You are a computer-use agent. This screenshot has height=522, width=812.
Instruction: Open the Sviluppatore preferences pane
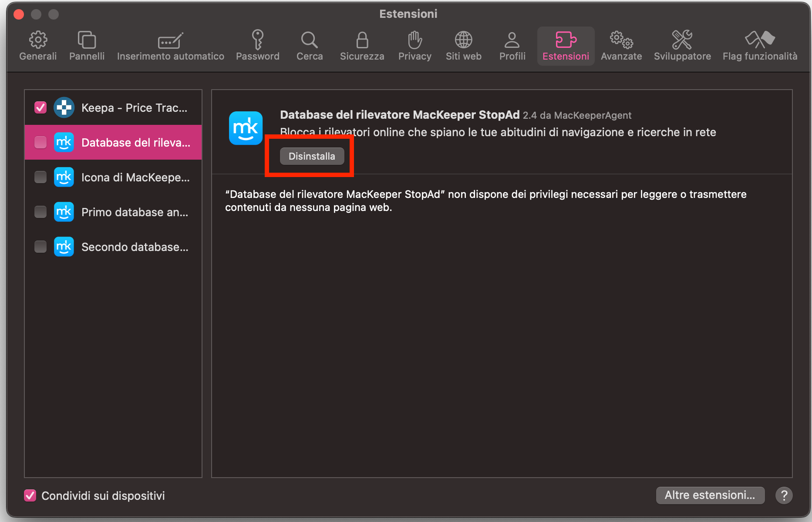click(682, 45)
